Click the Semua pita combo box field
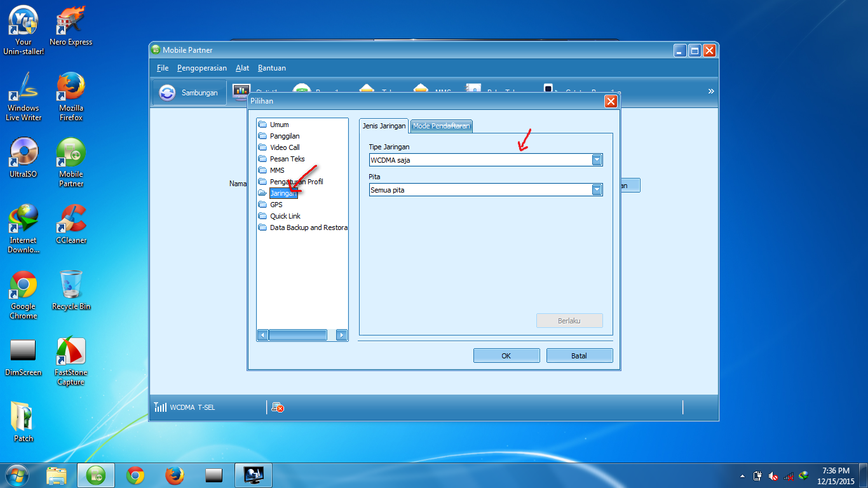868x488 pixels. click(x=485, y=189)
